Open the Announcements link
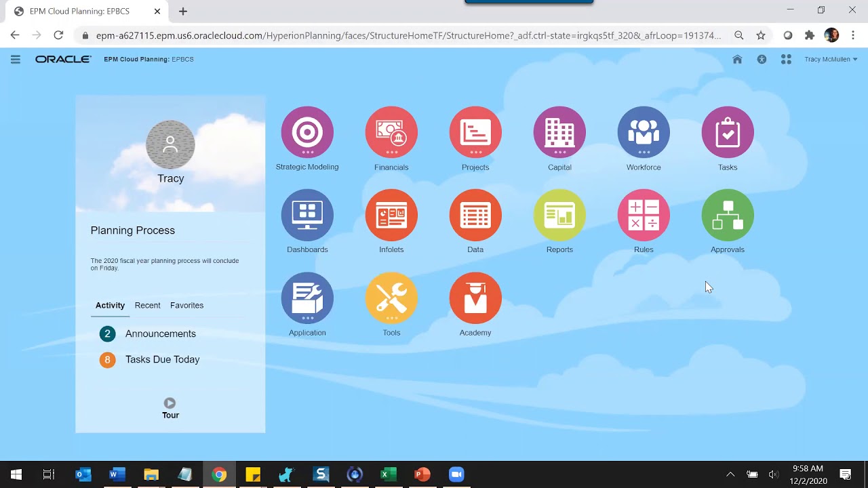 161,333
